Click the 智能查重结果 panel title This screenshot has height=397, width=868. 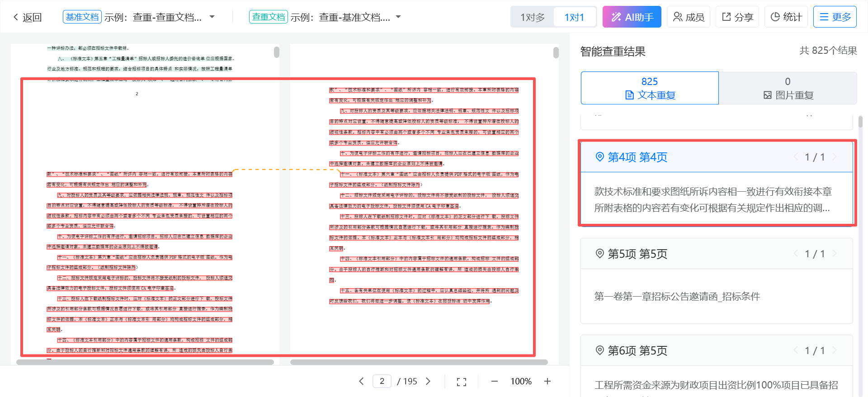point(613,51)
